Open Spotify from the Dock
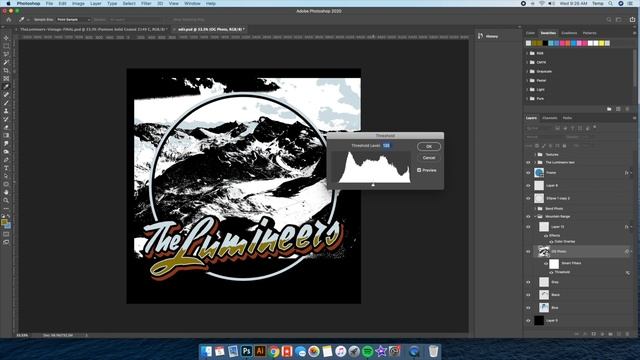The height and width of the screenshot is (360, 640). pos(367,351)
